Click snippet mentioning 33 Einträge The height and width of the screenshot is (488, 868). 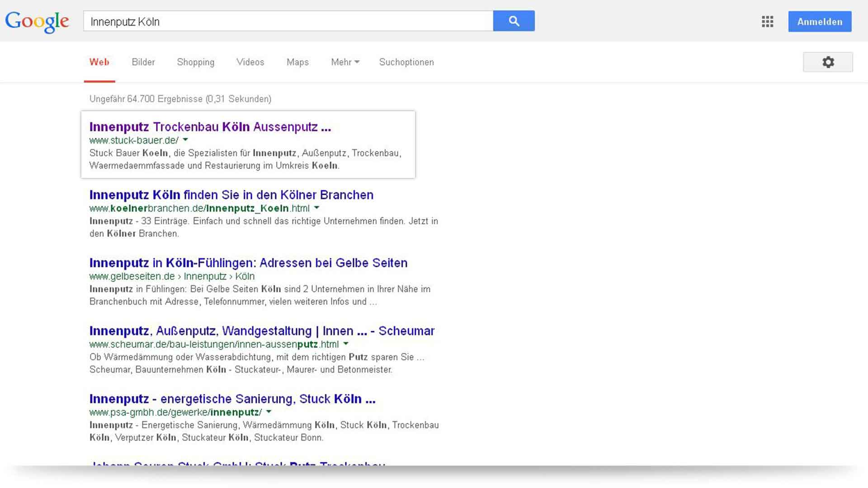(x=264, y=227)
